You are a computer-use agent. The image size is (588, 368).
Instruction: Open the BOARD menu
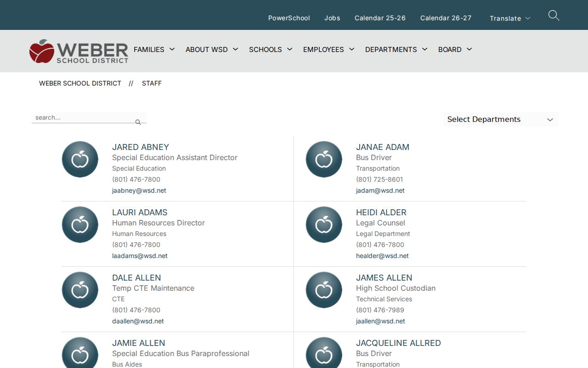450,50
